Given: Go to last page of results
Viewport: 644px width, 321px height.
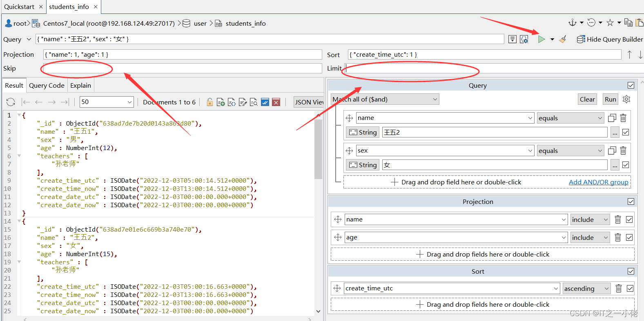Looking at the screenshot, I should click(x=65, y=102).
